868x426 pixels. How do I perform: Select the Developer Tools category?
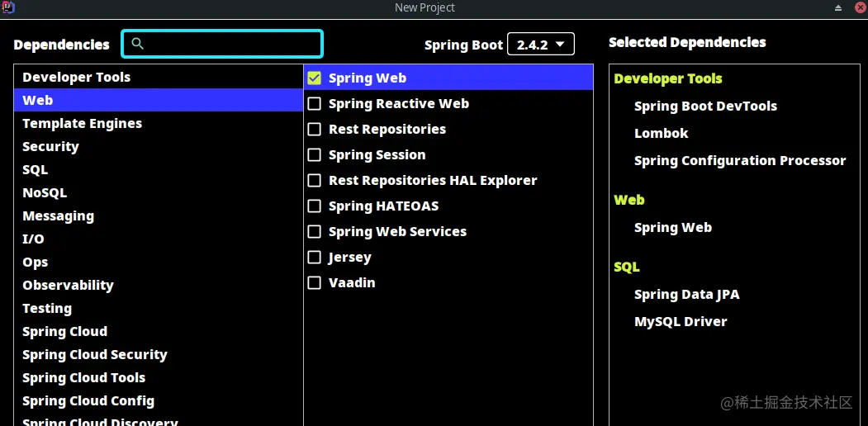pos(159,77)
